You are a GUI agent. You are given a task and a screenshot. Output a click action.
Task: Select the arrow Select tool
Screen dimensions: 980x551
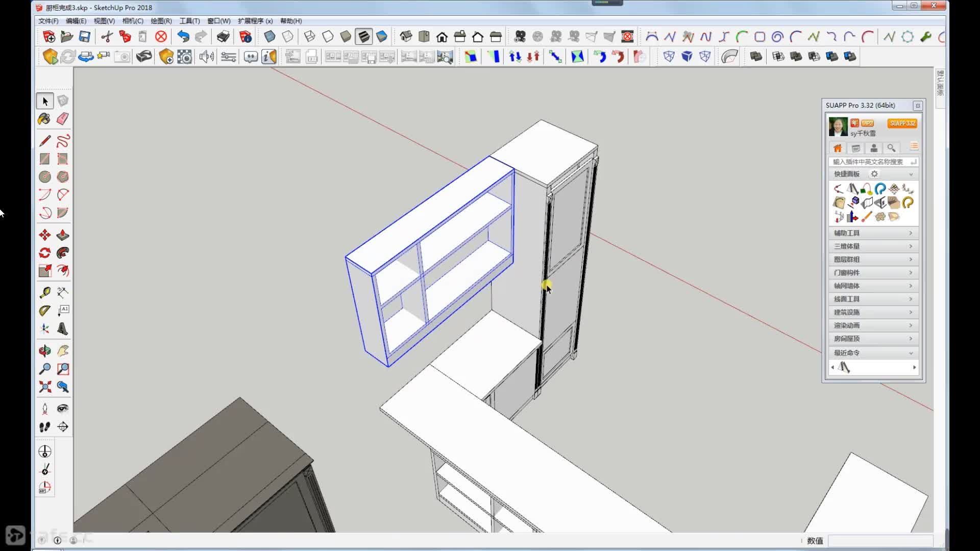click(45, 101)
